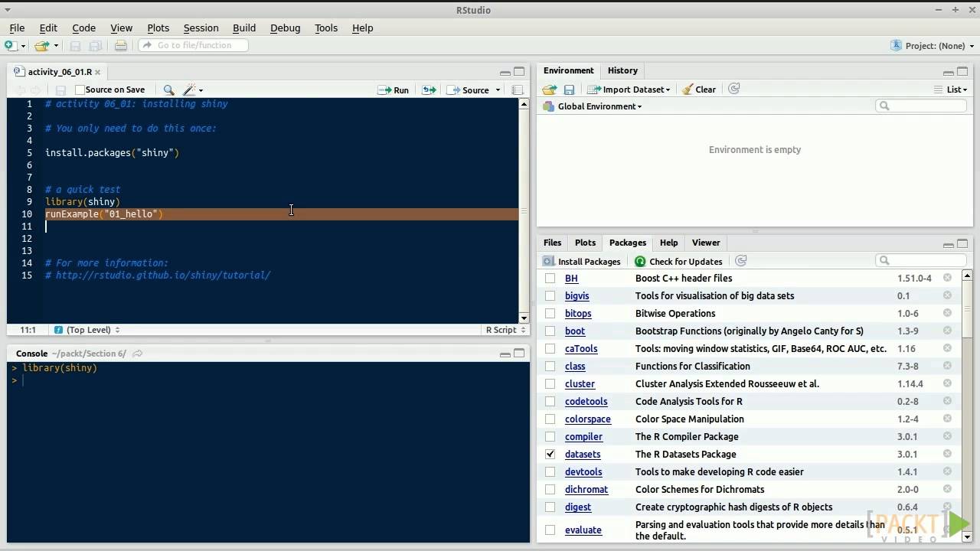Open the (Top Level) scope selector
Viewport: 980px width, 551px height.
pos(87,330)
